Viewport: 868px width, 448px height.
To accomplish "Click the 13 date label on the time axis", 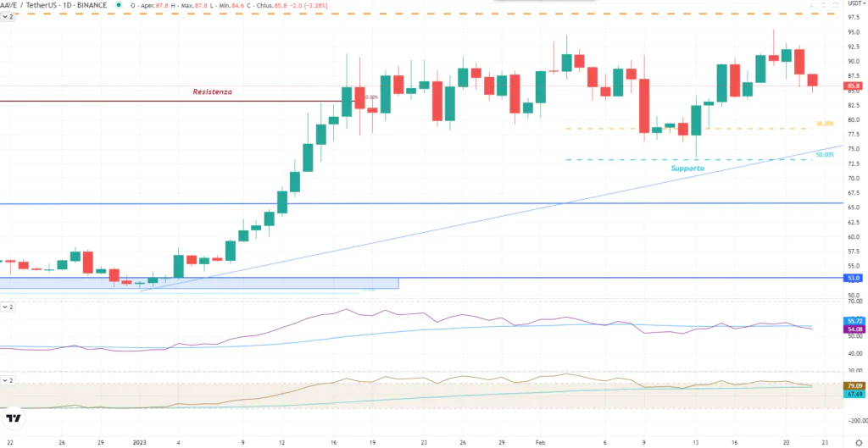I will point(695,442).
